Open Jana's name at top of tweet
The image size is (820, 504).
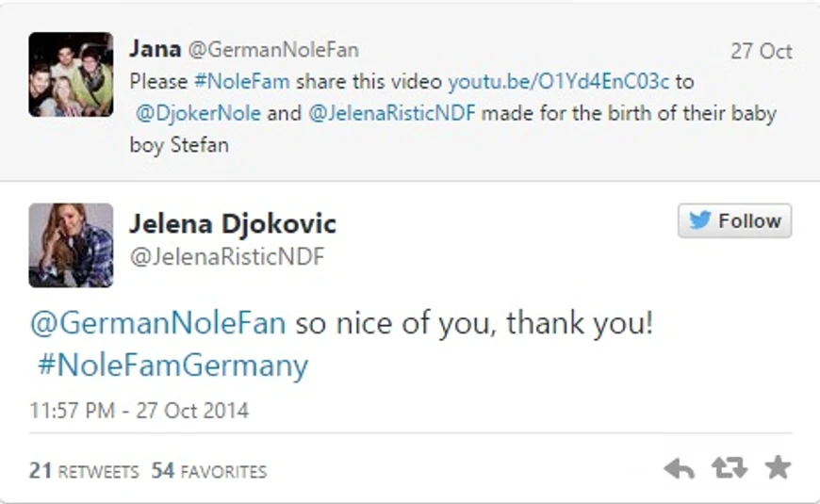pos(156,49)
